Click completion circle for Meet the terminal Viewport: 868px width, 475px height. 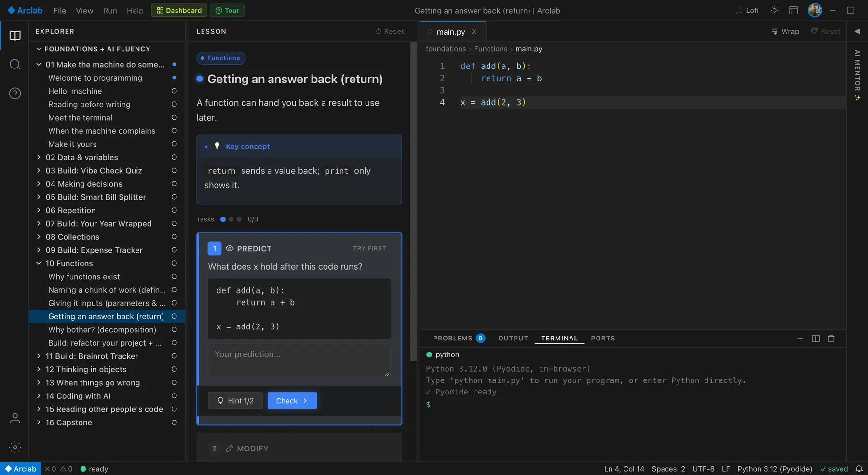point(174,118)
